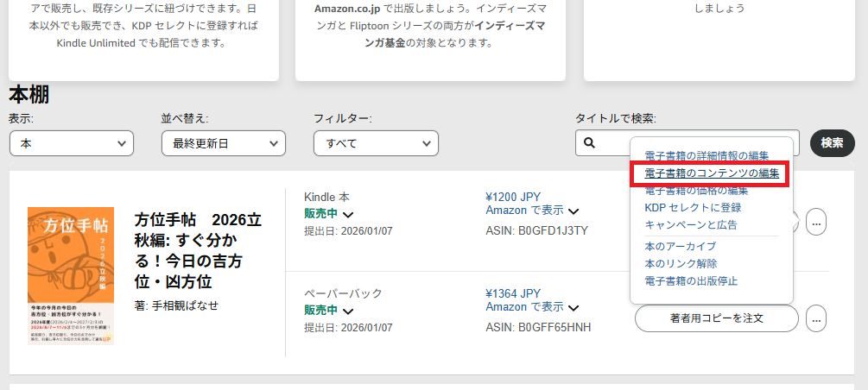Screen dimensions: 868x390
Task: Choose 電子書籍の出版停止 menu option
Action: pyautogui.click(x=691, y=281)
